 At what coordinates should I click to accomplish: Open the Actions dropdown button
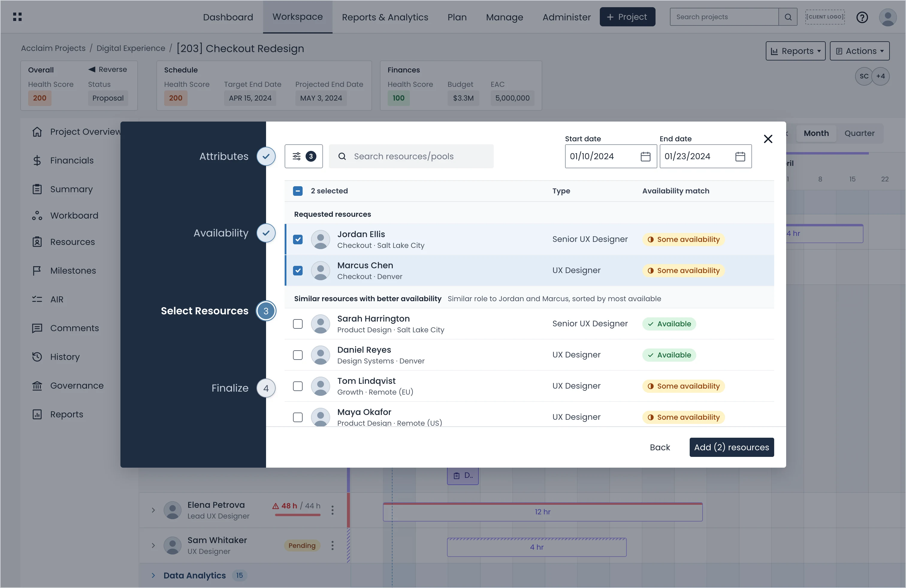click(x=860, y=51)
